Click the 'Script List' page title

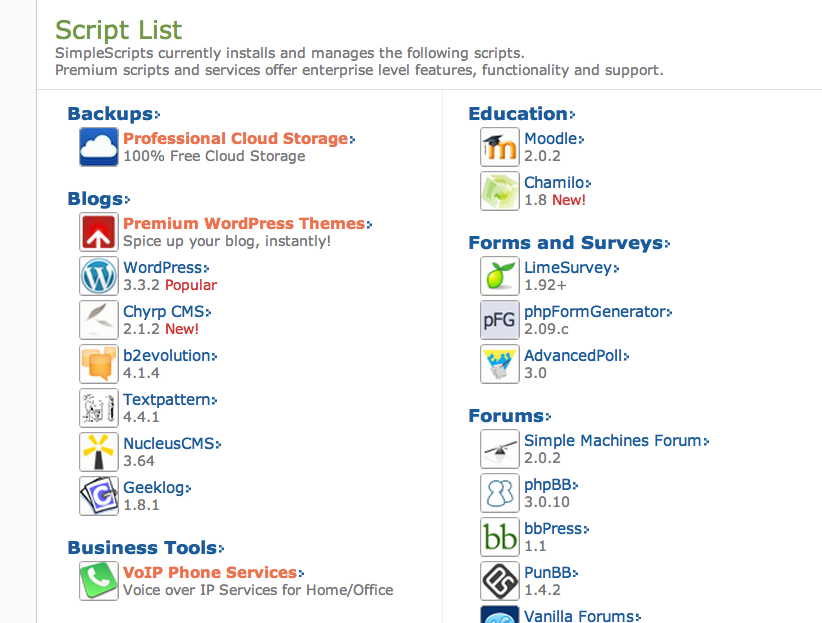click(x=118, y=30)
